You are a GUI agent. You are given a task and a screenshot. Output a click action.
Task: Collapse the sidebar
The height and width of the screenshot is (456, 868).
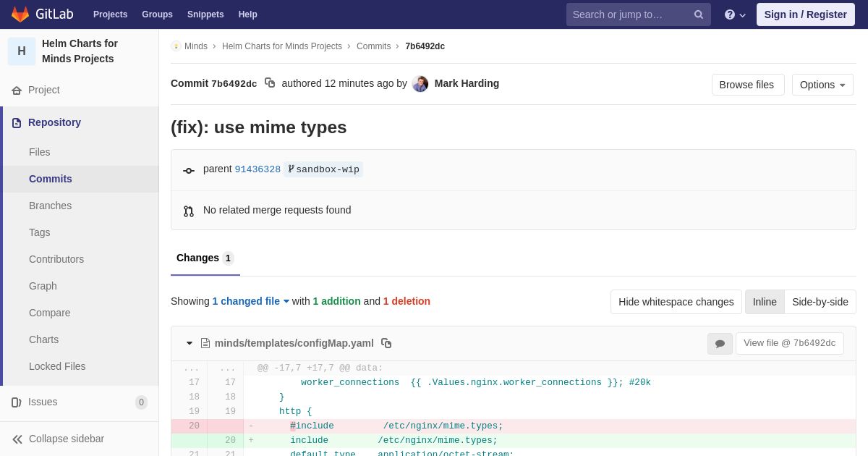(58, 439)
